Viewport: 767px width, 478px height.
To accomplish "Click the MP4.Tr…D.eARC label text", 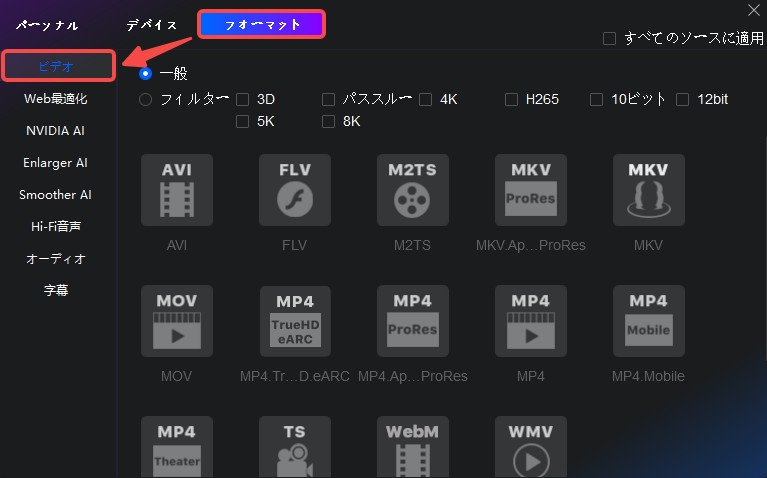I will (294, 376).
